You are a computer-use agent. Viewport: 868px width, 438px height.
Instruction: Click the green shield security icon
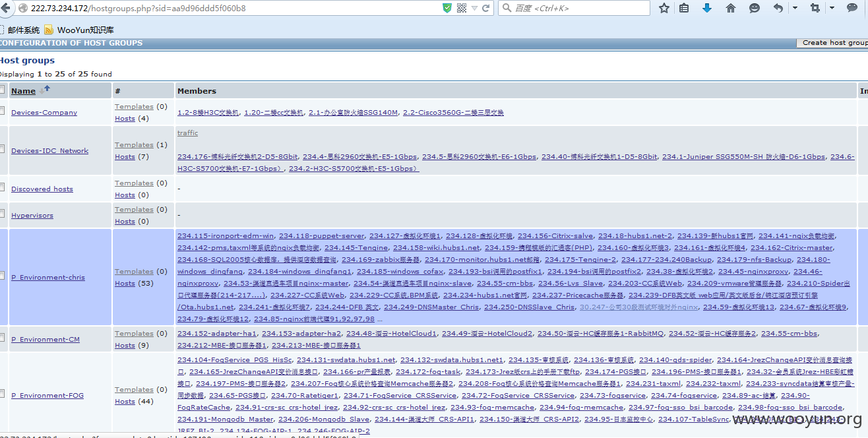pyautogui.click(x=447, y=8)
